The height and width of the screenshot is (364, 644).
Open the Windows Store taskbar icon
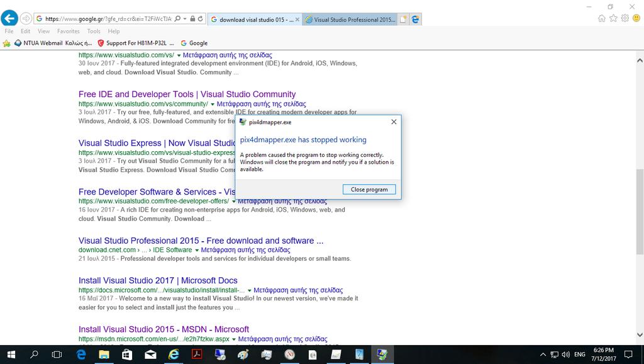pyautogui.click(x=127, y=355)
